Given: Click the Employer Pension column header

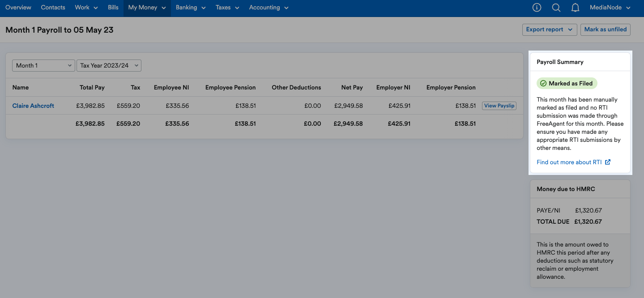Looking at the screenshot, I should coord(451,87).
